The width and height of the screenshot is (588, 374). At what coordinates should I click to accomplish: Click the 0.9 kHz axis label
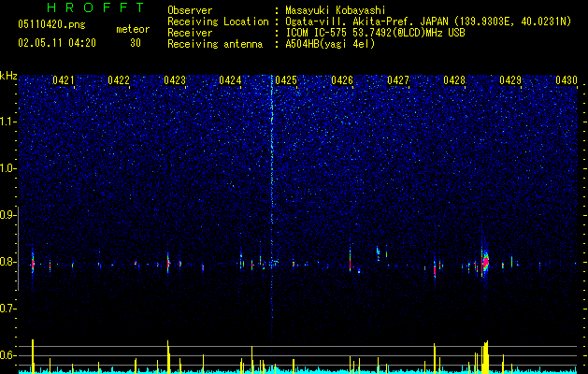[x=7, y=215]
